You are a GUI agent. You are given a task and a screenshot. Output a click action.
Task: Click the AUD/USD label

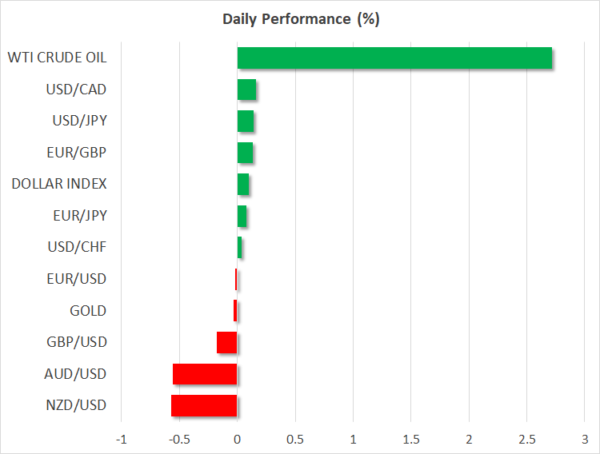point(78,374)
